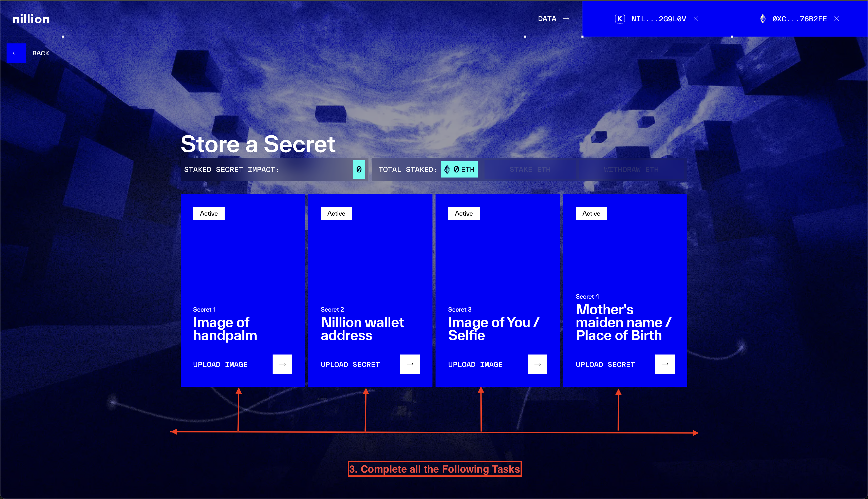Viewport: 868px width, 499px height.
Task: Click the Store a Secret heading
Action: point(258,144)
